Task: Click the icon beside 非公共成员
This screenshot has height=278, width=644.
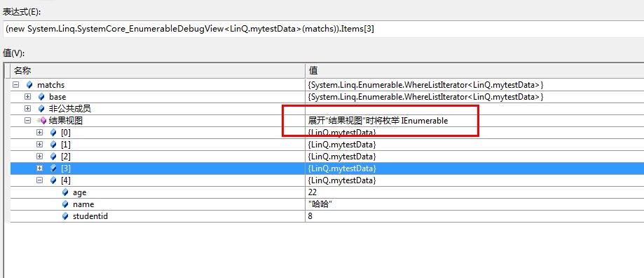Action: click(x=41, y=109)
